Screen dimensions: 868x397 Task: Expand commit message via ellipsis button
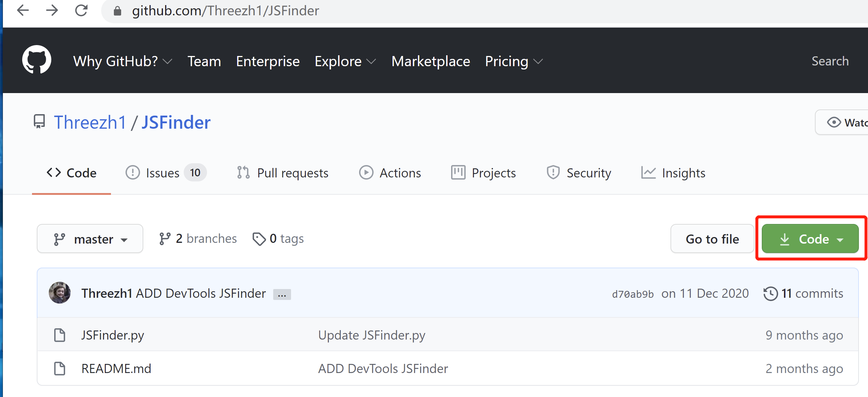click(x=282, y=294)
